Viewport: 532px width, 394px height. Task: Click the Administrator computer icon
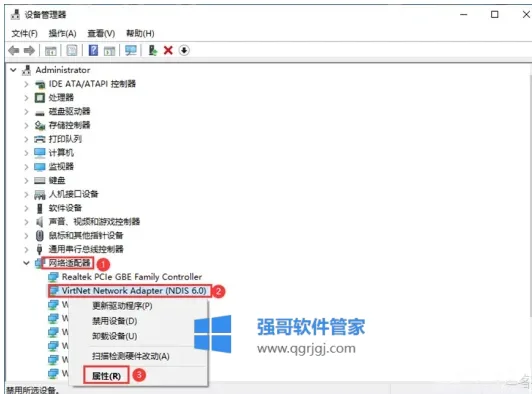(26, 70)
